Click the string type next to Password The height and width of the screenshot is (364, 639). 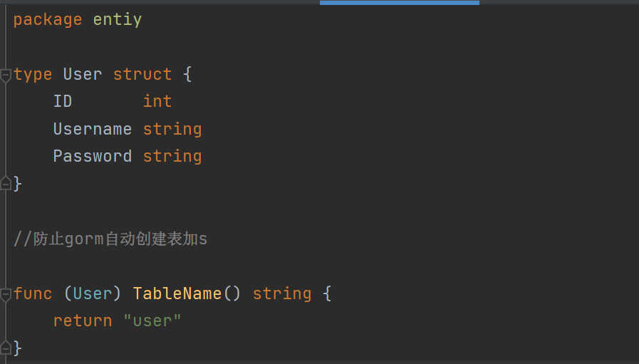[x=172, y=157]
